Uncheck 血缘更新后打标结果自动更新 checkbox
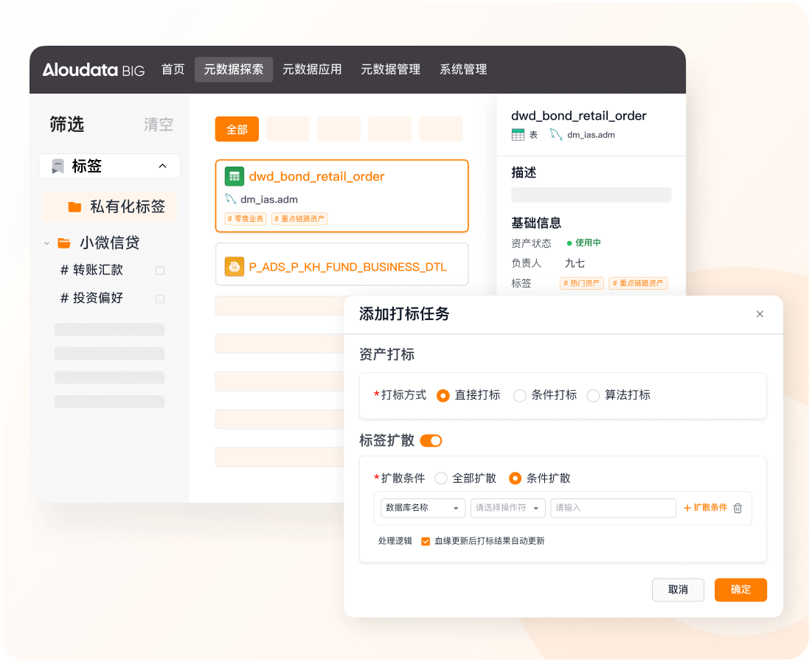 tap(426, 541)
